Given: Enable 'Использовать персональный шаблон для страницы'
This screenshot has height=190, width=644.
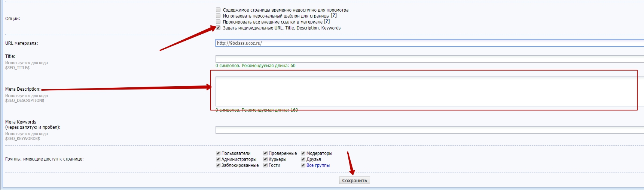Looking at the screenshot, I should pos(218,16).
